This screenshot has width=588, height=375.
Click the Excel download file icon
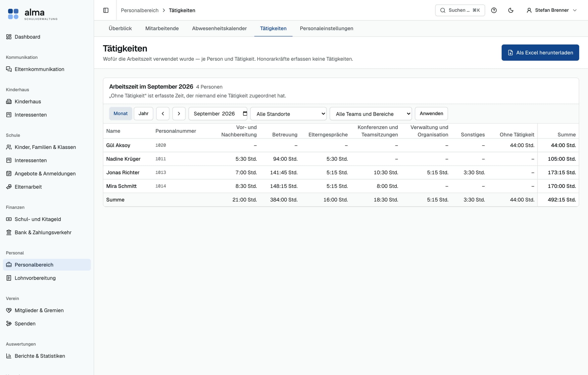point(510,53)
